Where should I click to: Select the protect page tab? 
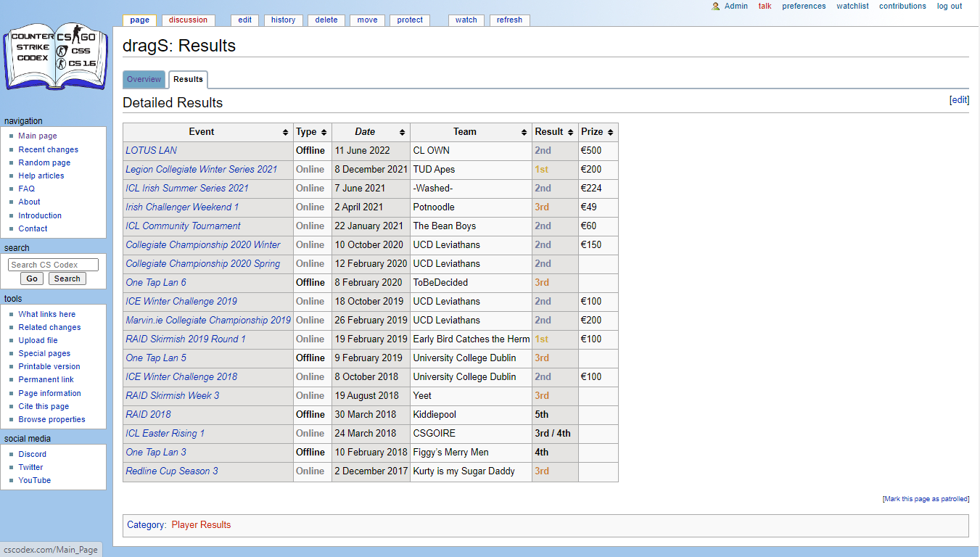click(x=410, y=20)
